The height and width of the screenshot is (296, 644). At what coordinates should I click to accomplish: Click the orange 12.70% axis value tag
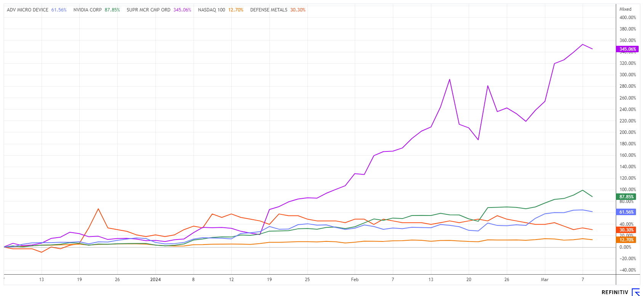pyautogui.click(x=626, y=240)
